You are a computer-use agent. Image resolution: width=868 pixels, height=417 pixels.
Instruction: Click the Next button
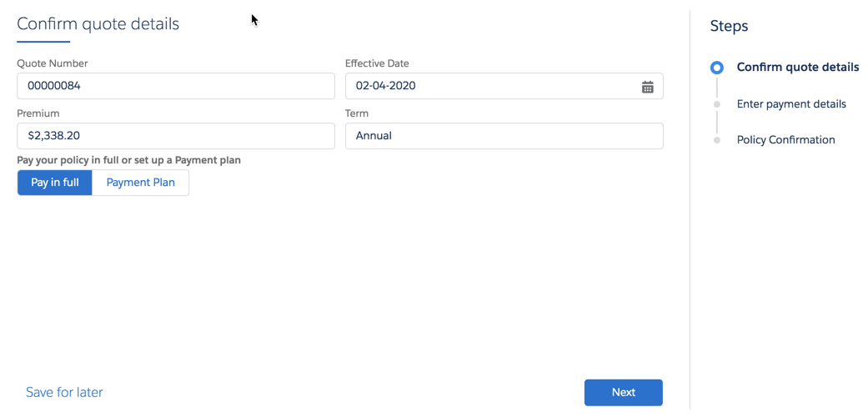click(624, 393)
